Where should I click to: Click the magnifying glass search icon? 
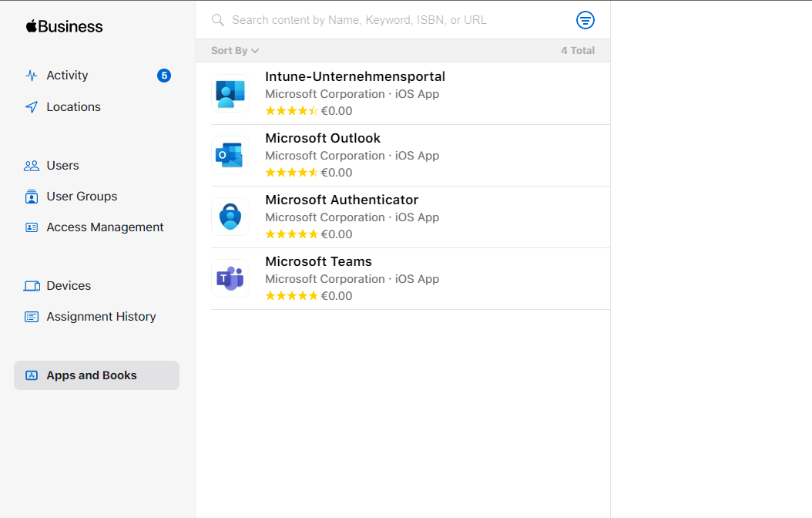[218, 20]
